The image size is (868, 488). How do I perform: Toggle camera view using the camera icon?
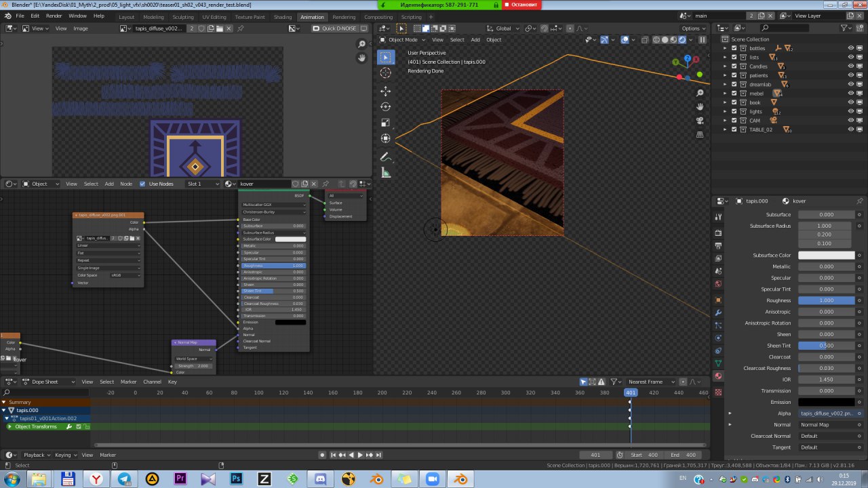[x=700, y=121]
